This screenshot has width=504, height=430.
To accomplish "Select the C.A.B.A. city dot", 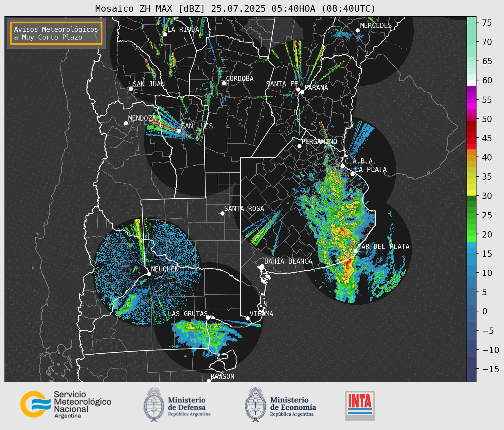I will point(343,166).
